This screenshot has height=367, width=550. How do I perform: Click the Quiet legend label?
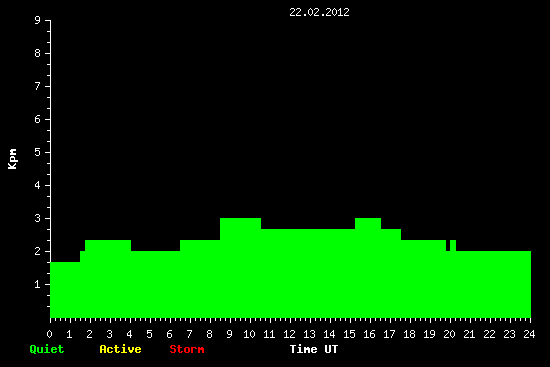(x=47, y=349)
